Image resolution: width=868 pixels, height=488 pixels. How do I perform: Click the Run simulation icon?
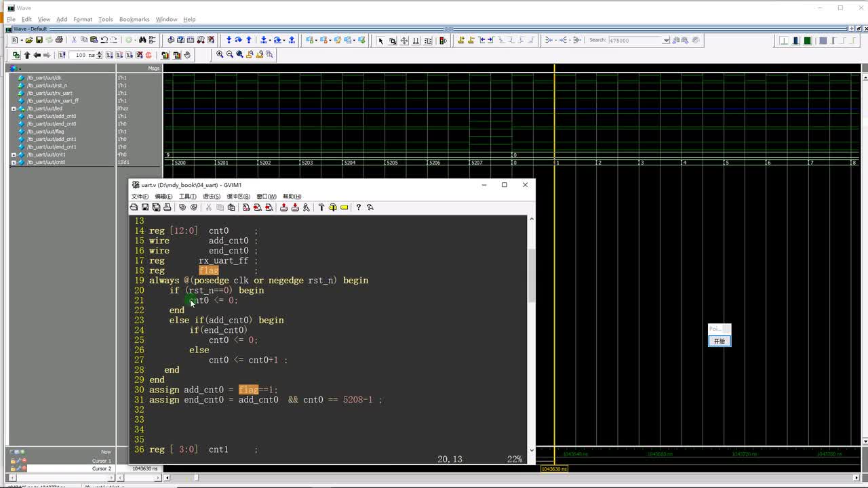108,55
